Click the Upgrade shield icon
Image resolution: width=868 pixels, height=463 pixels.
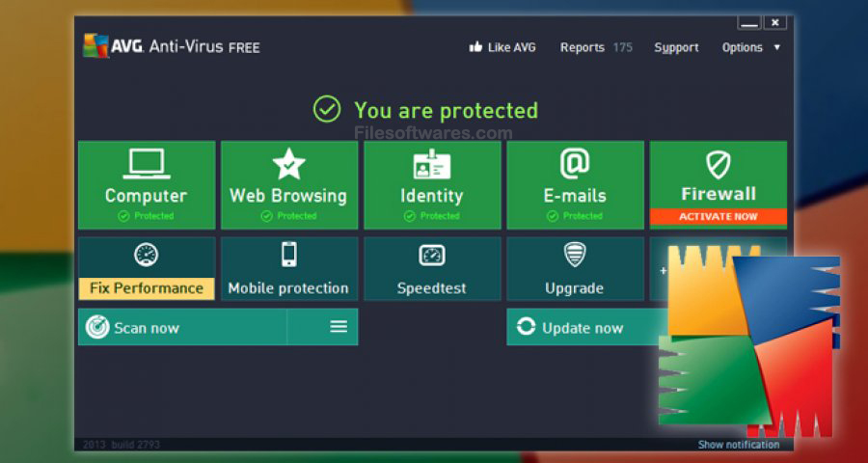point(575,255)
